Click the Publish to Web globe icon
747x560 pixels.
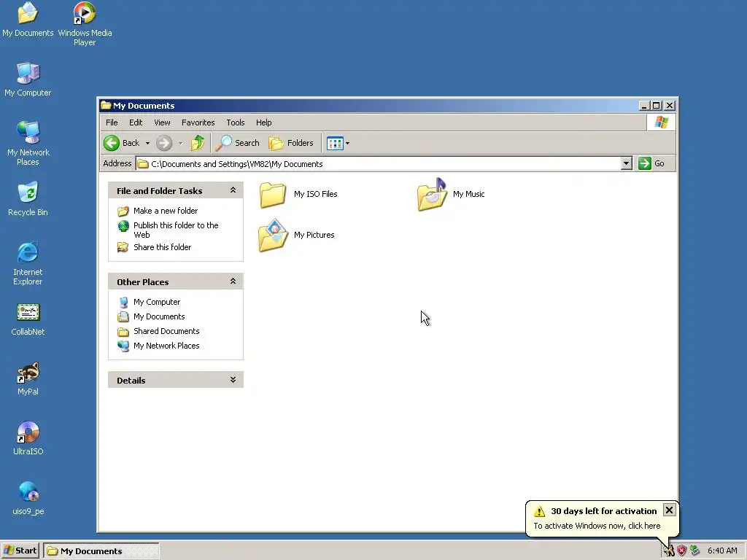click(x=123, y=226)
